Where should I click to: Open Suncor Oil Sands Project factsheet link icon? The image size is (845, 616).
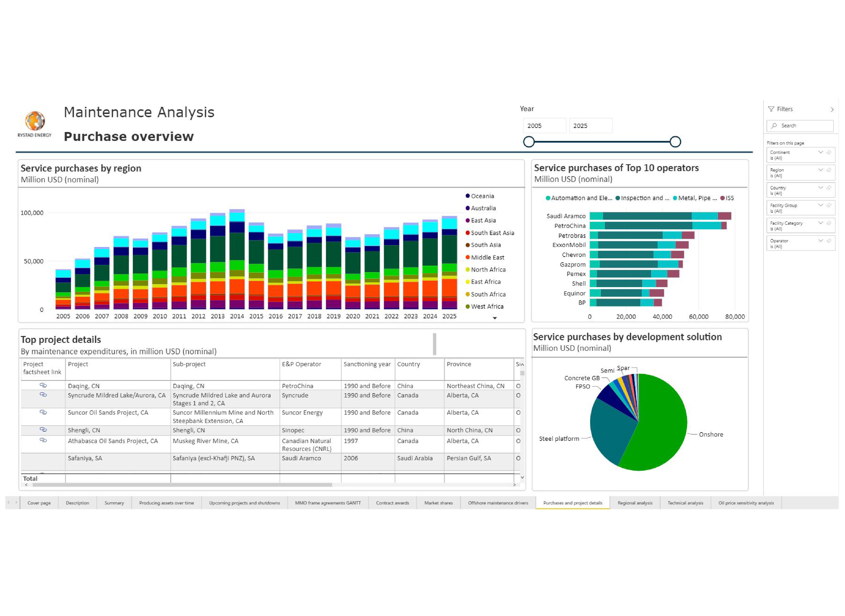pyautogui.click(x=43, y=412)
